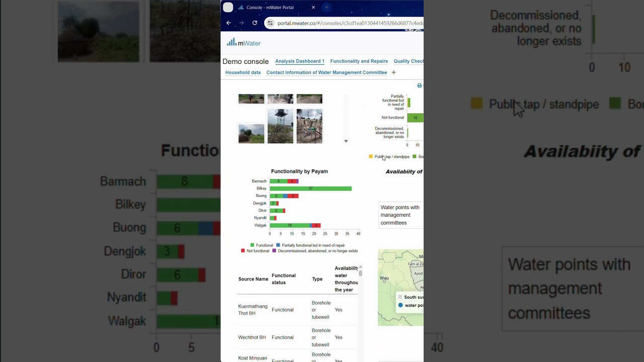Click the Functional status column header
644x362 pixels.
tap(284, 279)
